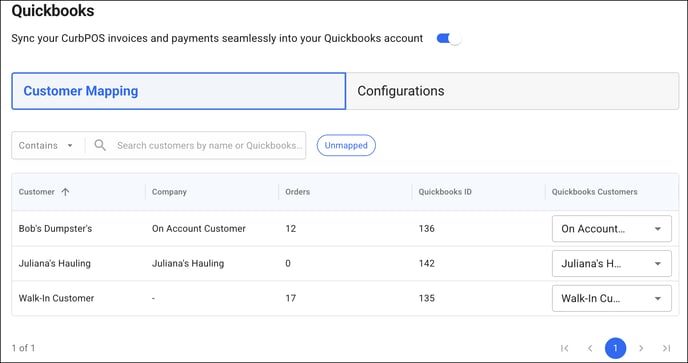This screenshot has height=363, width=688.
Task: Switch to the Configurations tab
Action: click(512, 91)
